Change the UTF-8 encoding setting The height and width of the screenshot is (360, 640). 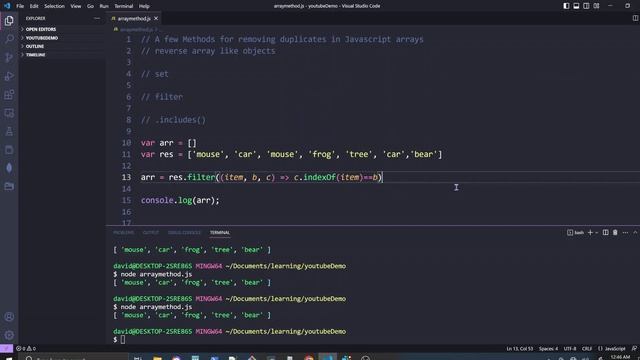point(570,349)
